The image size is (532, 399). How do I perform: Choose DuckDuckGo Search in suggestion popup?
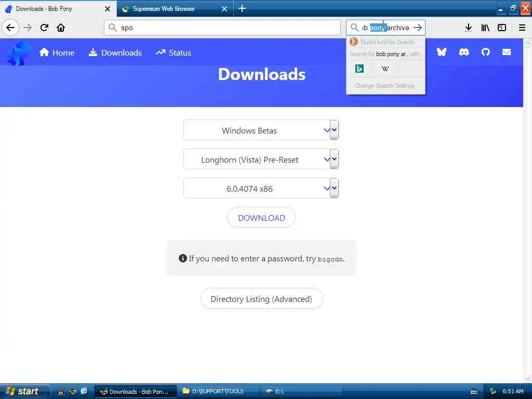click(385, 42)
